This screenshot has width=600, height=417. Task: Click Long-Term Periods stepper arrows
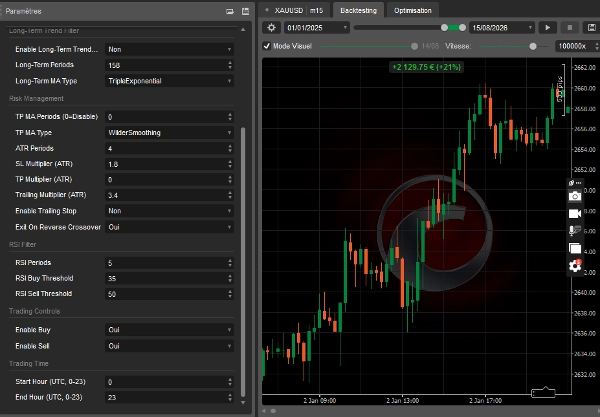tap(230, 65)
